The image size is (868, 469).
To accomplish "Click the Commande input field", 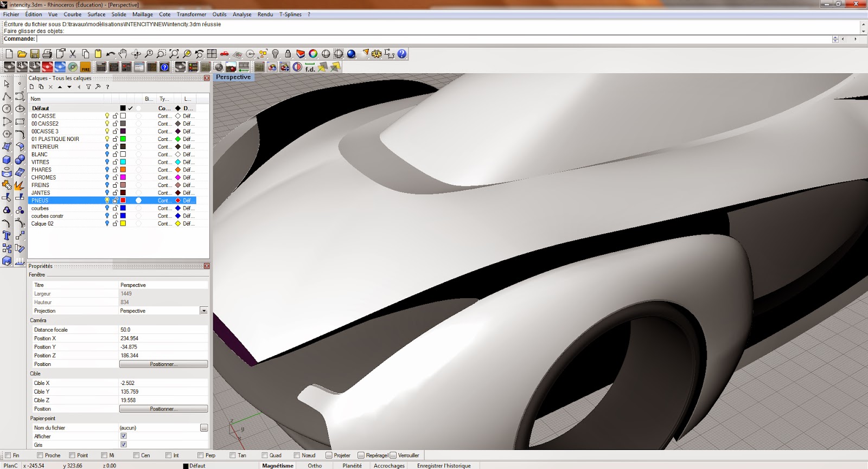I will click(434, 39).
